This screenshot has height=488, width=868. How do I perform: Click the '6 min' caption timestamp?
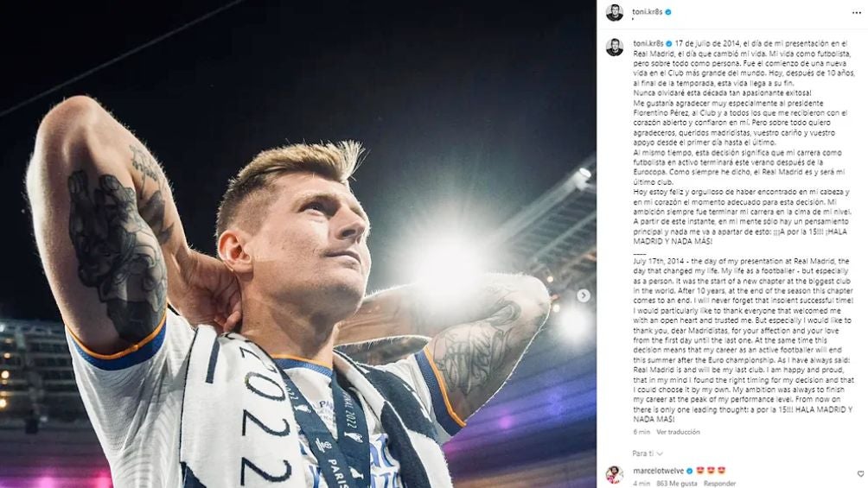641,432
